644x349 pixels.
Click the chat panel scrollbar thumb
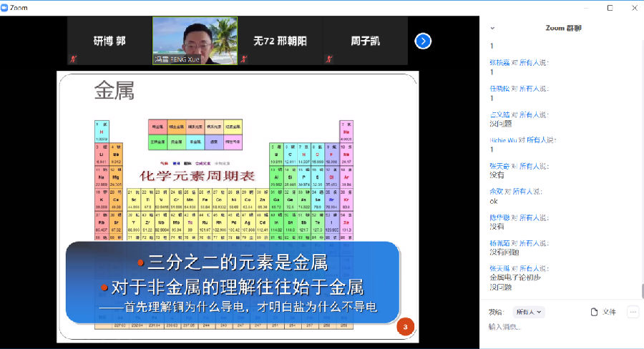click(640, 291)
